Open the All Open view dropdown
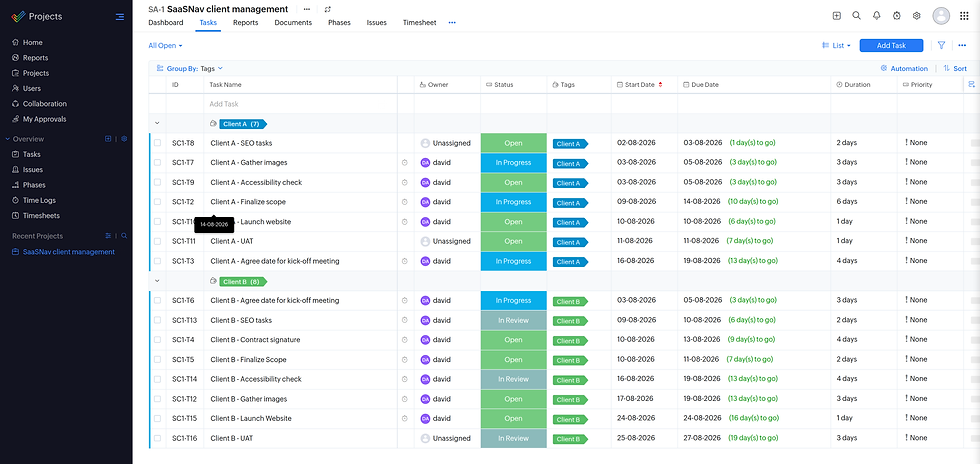This screenshot has height=464, width=980. [165, 46]
